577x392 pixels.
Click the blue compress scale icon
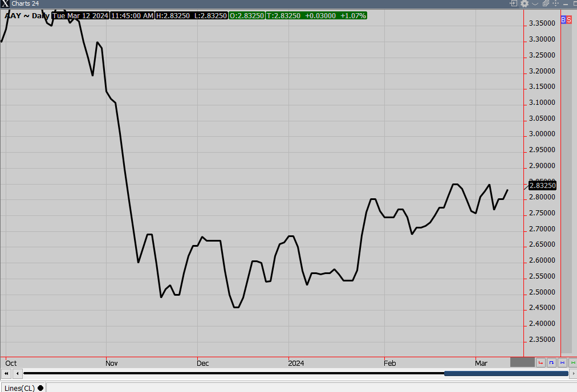coord(562,362)
